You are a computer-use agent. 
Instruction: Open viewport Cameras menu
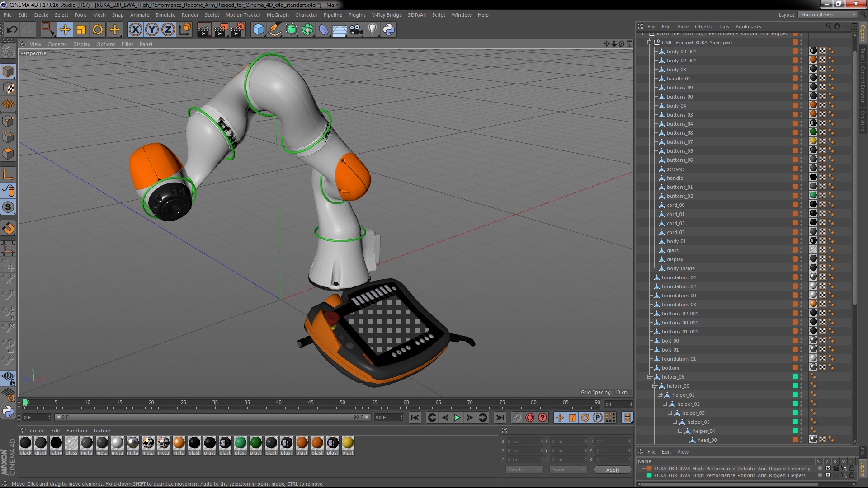57,44
